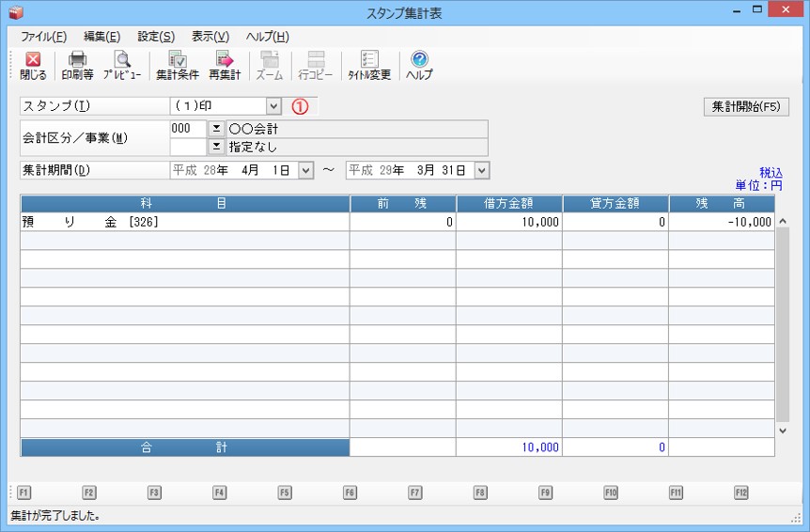
Task: Click the 会計区分 code input field
Action: [187, 129]
